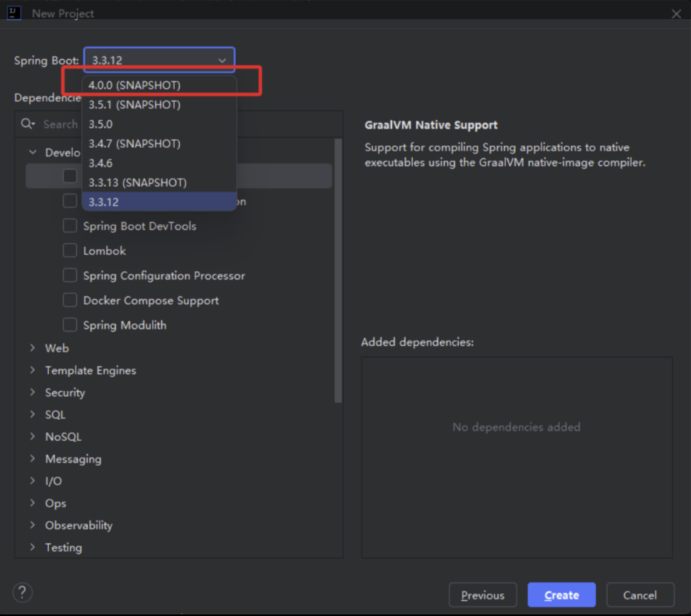Choose Spring Boot version 3.5.0
This screenshot has height=616, width=691.
[x=101, y=124]
